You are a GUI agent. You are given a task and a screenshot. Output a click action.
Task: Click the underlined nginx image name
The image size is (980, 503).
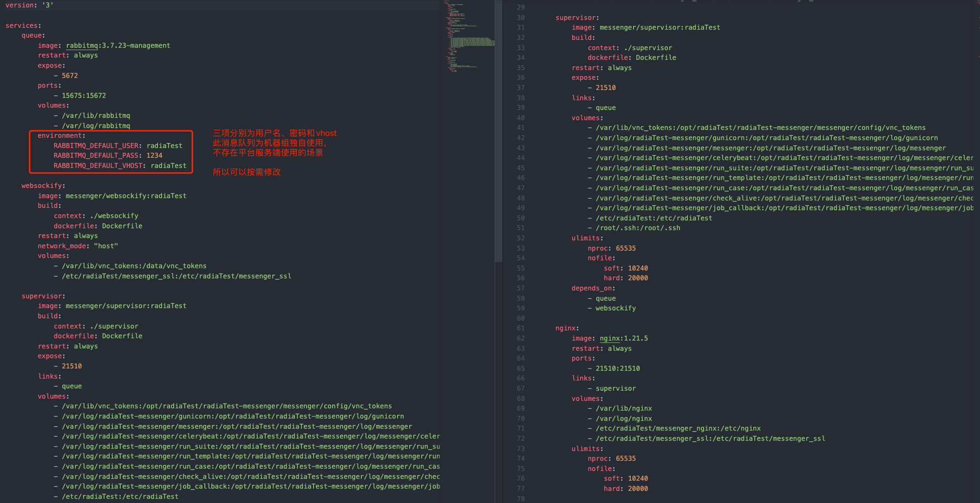(610, 338)
